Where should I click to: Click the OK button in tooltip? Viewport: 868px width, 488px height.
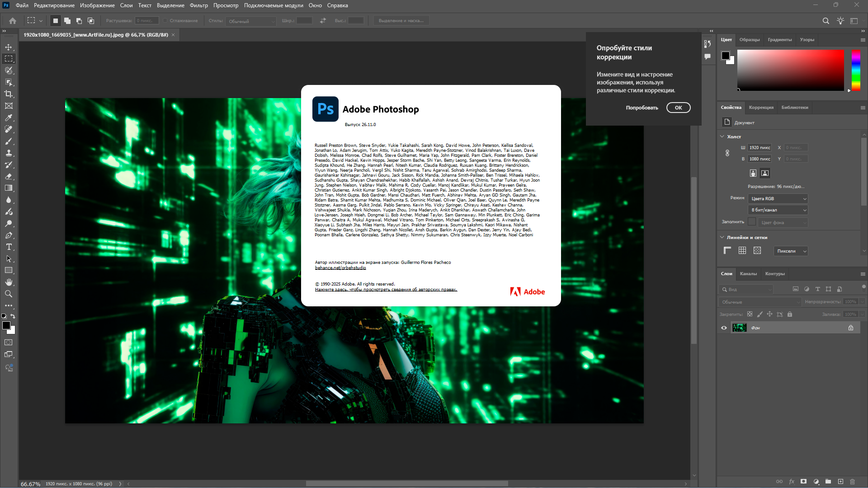tap(678, 108)
